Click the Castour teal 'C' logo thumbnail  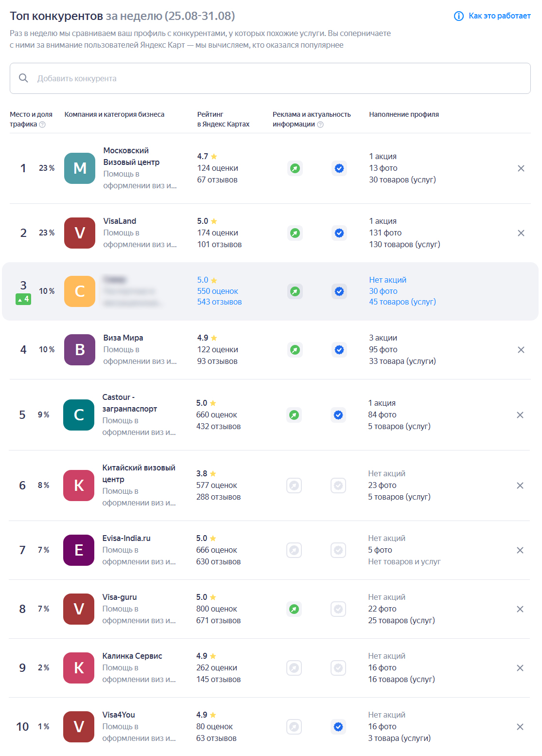click(x=79, y=415)
